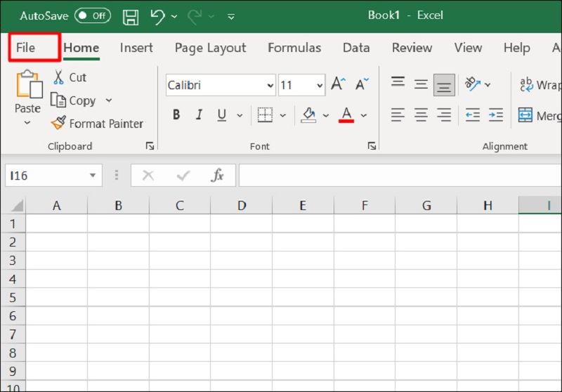Image resolution: width=562 pixels, height=392 pixels.
Task: Toggle Bold formatting
Action: (x=176, y=115)
